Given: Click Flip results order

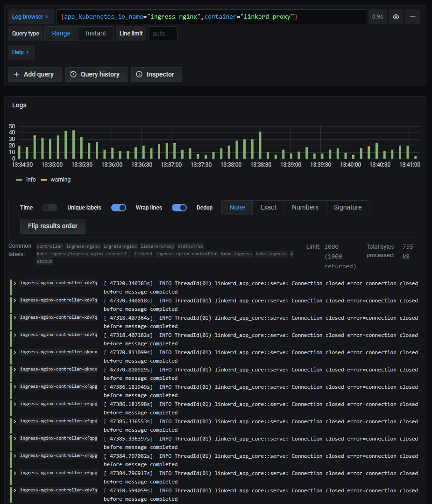Looking at the screenshot, I should coord(52,226).
